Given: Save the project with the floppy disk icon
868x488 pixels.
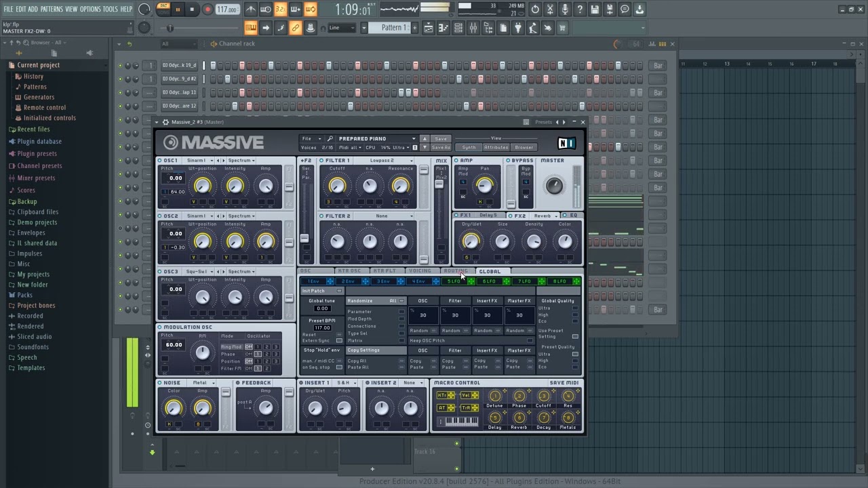Looking at the screenshot, I should tap(595, 9).
